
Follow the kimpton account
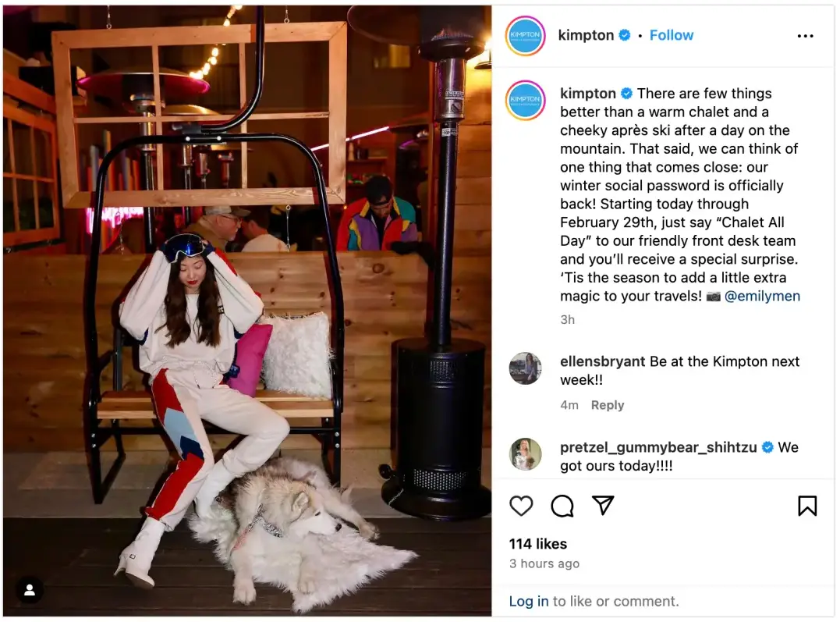click(x=672, y=35)
